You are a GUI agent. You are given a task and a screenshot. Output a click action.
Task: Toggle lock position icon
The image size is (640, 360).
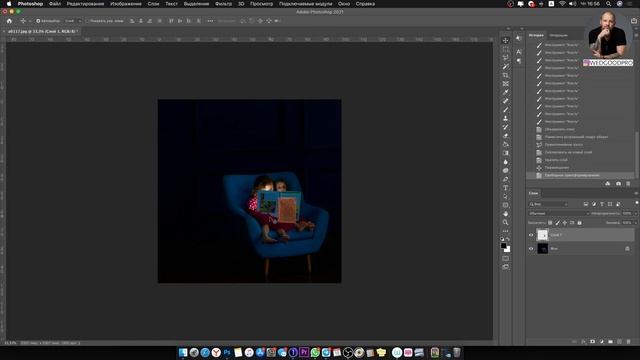click(x=565, y=223)
